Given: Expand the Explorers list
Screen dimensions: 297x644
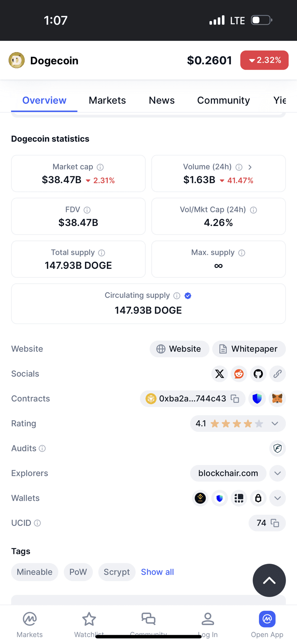Looking at the screenshot, I should [277, 473].
